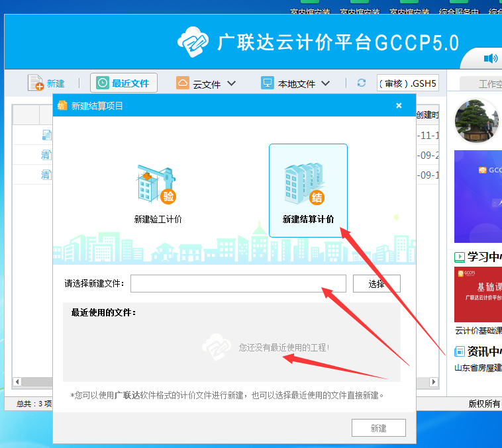502x448 pixels.
Task: Select the 新建结算计价 building icon
Action: tap(305, 184)
